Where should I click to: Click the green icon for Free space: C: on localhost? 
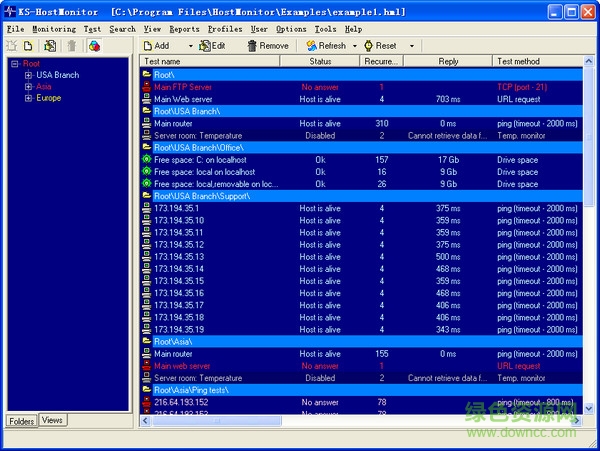(147, 160)
